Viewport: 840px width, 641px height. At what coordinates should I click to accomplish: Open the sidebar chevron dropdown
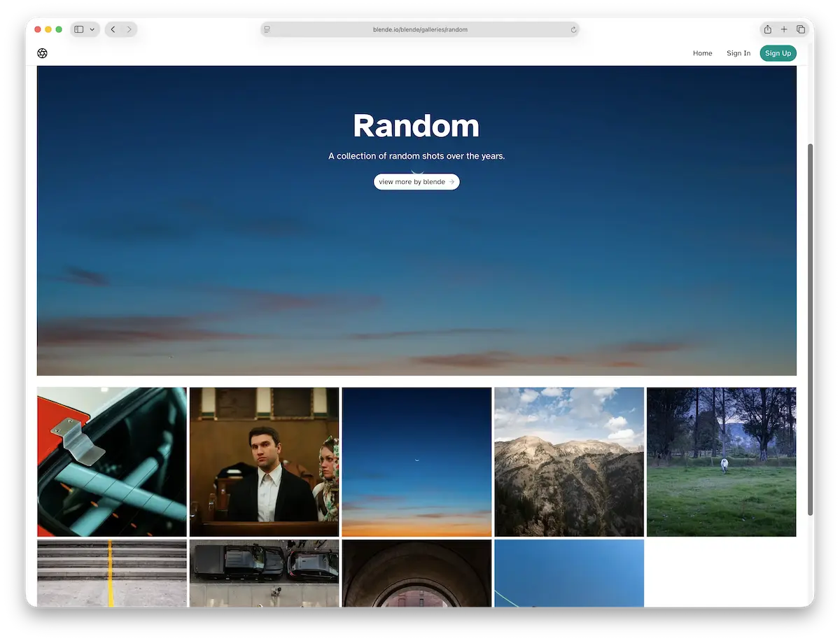pyautogui.click(x=91, y=29)
